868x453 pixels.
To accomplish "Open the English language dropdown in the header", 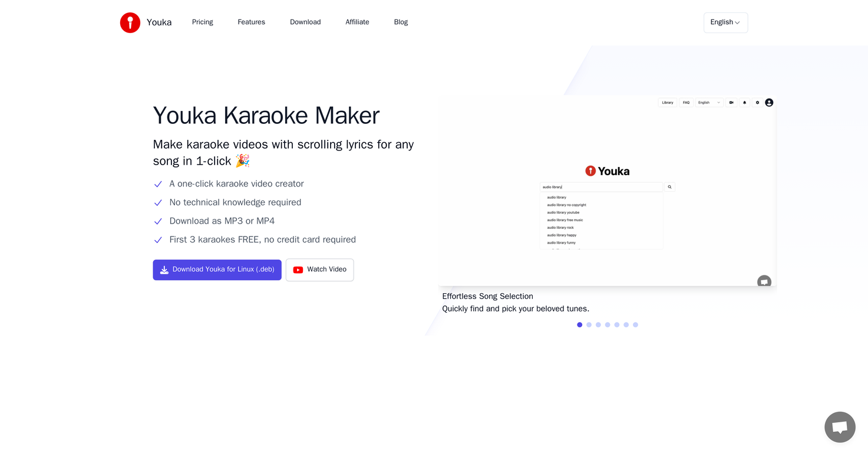I will (x=725, y=22).
